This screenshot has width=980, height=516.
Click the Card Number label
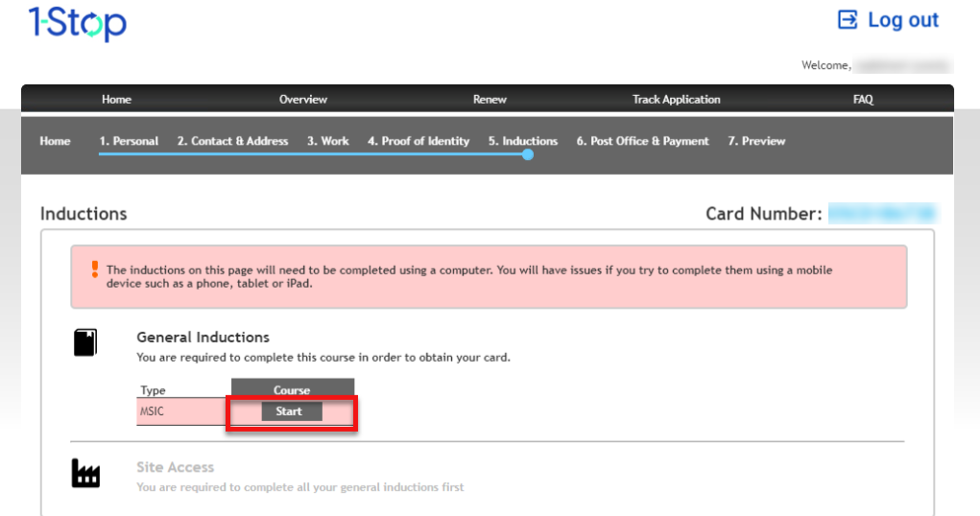tap(764, 214)
